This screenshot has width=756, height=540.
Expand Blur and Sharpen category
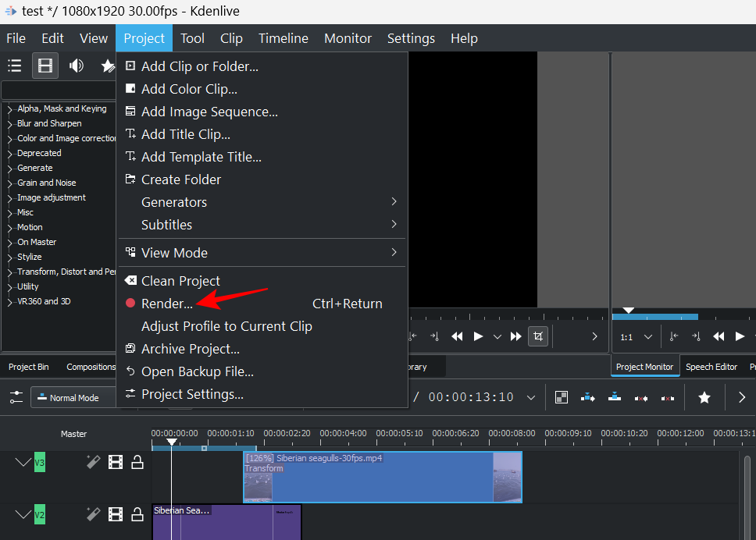click(9, 124)
